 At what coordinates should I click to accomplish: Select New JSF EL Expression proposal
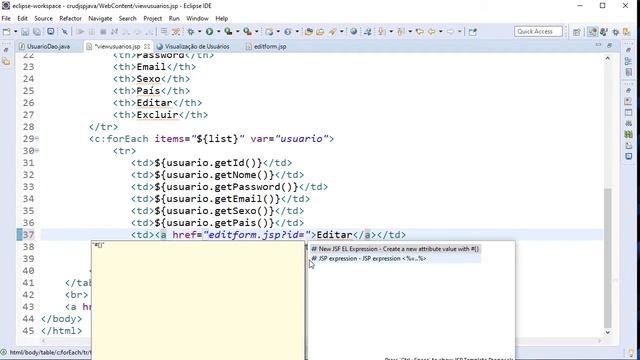coord(395,249)
